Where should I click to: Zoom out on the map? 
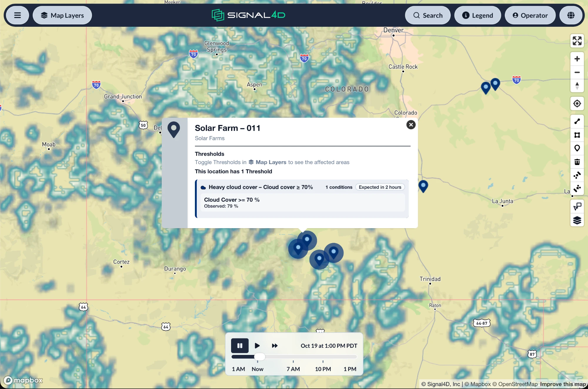(577, 72)
